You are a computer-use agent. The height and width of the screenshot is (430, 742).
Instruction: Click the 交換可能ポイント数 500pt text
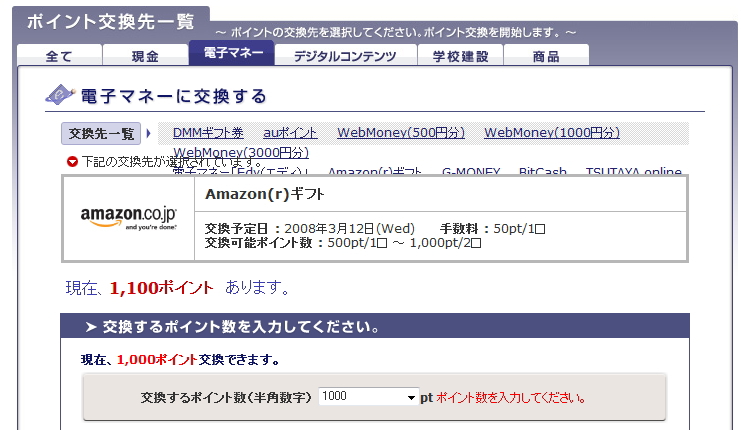tap(343, 243)
